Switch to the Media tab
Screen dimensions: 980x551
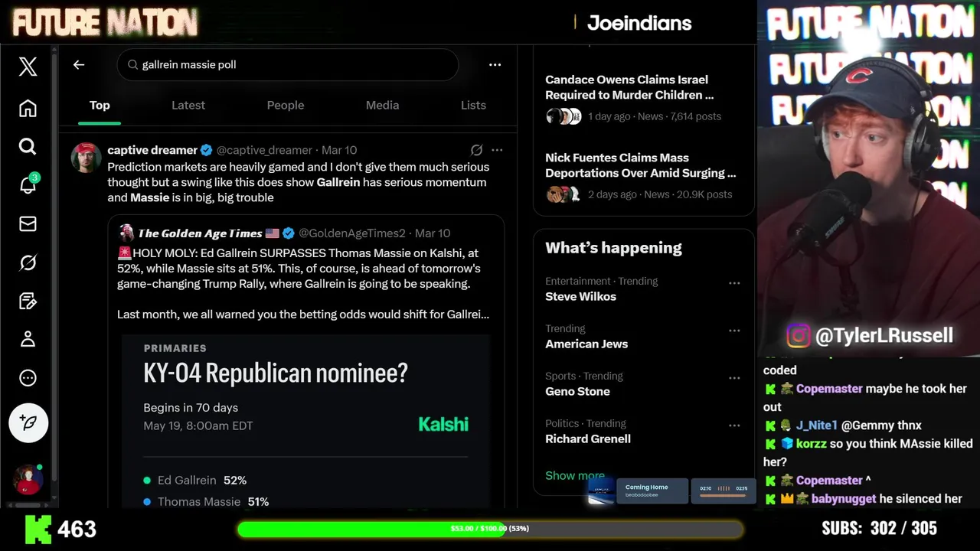click(x=382, y=106)
